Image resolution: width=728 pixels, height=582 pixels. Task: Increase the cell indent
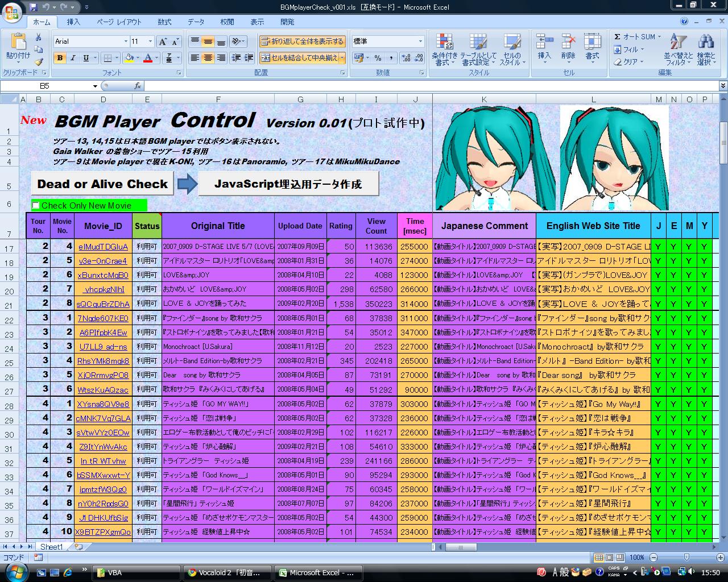click(x=250, y=58)
